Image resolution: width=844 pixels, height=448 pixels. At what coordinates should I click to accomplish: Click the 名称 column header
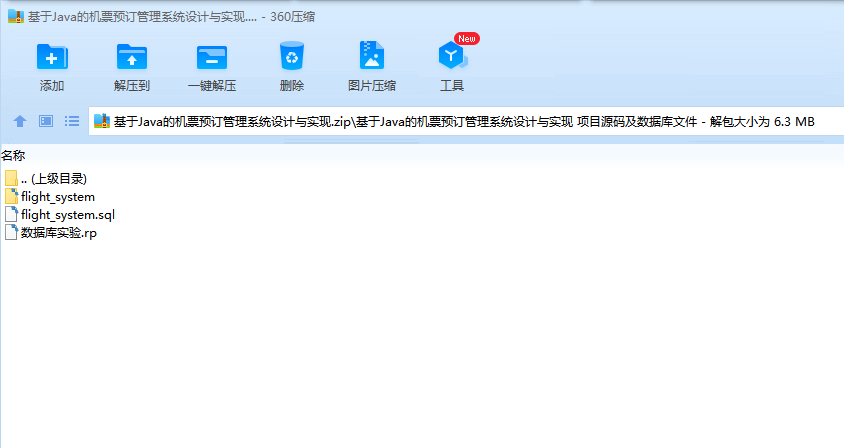pyautogui.click(x=13, y=156)
